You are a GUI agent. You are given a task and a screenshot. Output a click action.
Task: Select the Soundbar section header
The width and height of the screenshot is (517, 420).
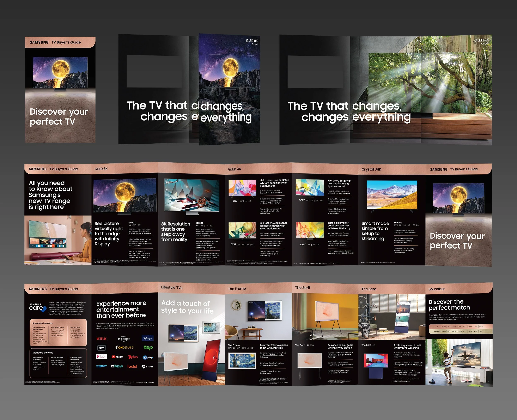tap(437, 289)
